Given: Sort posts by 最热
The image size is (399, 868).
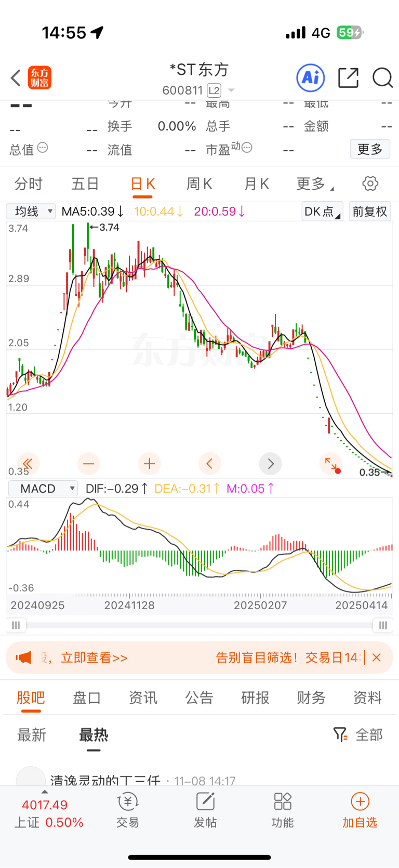Looking at the screenshot, I should pos(94,735).
